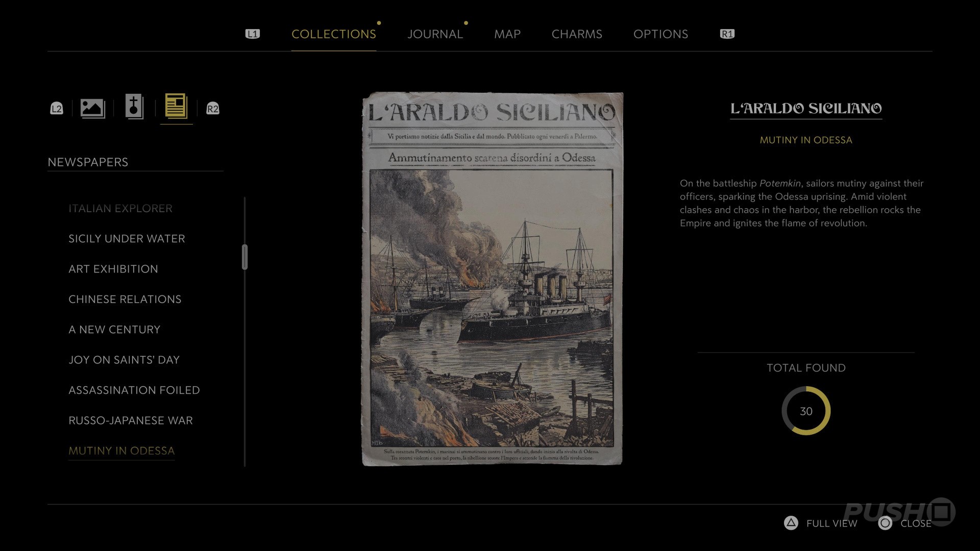Open the Map tab

pos(507,34)
